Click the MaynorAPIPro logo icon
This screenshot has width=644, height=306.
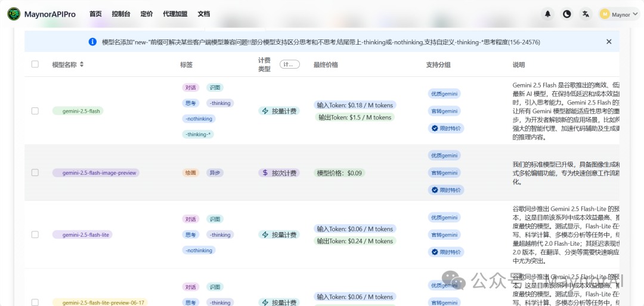(x=14, y=14)
